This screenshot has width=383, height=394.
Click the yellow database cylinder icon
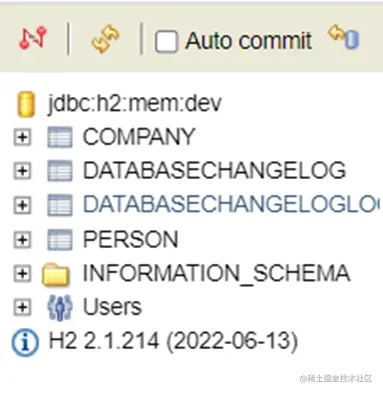tap(26, 104)
